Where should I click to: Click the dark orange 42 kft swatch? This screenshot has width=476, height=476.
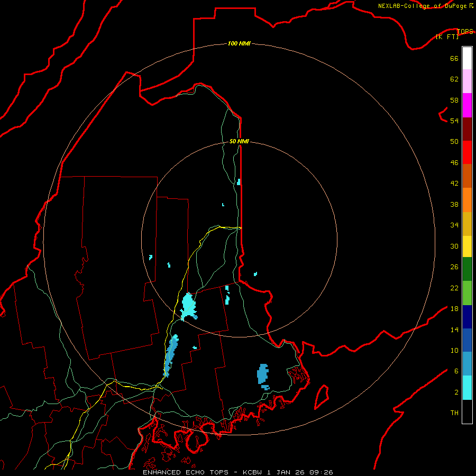point(467,176)
